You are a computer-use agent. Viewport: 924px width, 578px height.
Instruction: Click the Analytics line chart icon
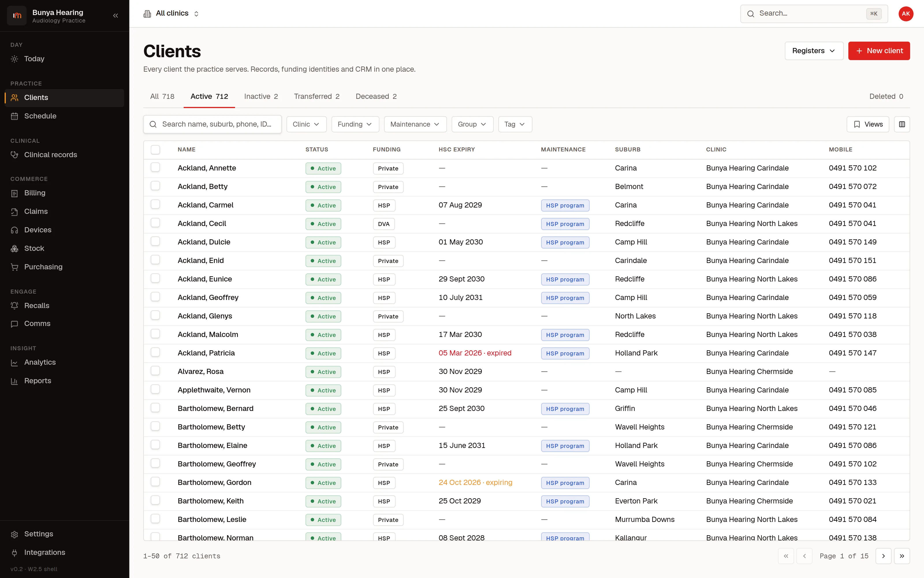14,362
